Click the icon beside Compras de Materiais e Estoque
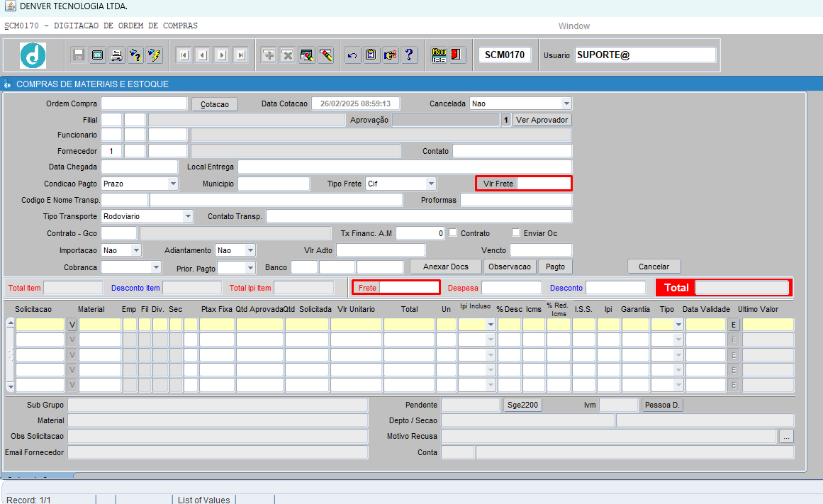Screen dimensions: 823x504 coord(7,84)
